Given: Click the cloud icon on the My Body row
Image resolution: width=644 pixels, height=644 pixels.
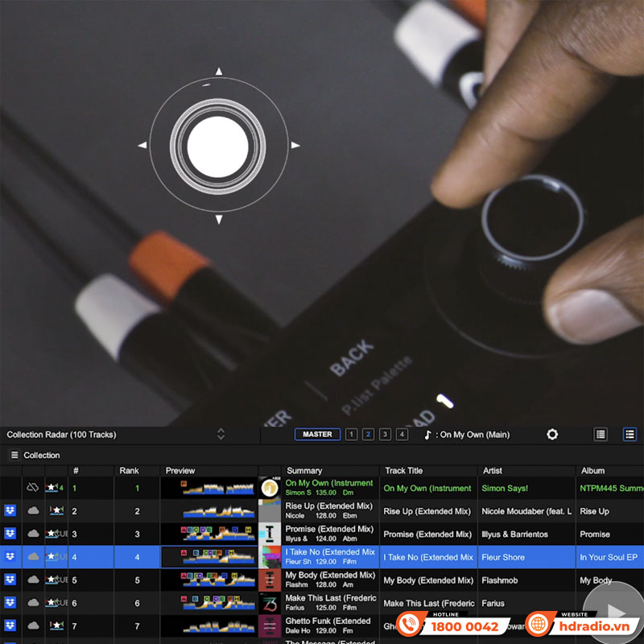Looking at the screenshot, I should [33, 579].
